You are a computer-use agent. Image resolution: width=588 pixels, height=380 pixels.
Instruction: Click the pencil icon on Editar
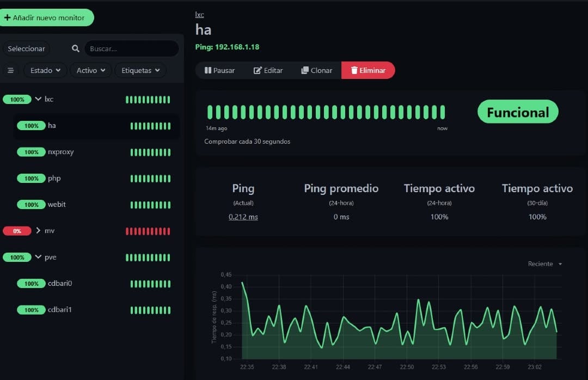point(257,71)
